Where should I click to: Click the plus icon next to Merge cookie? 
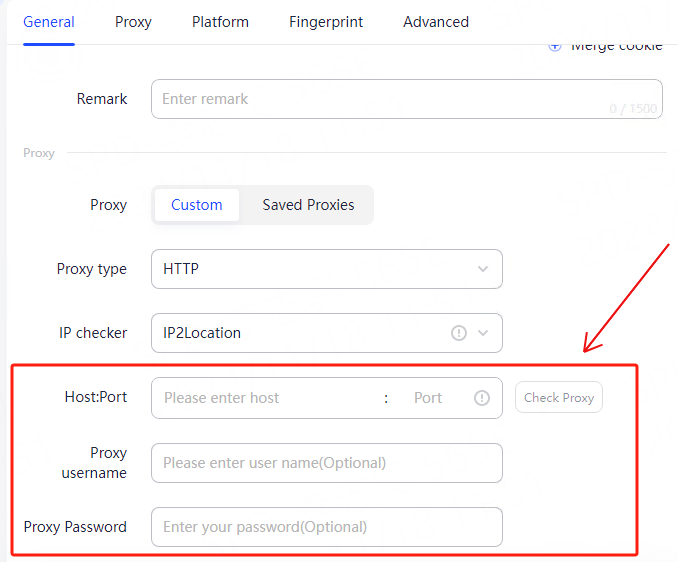point(555,46)
